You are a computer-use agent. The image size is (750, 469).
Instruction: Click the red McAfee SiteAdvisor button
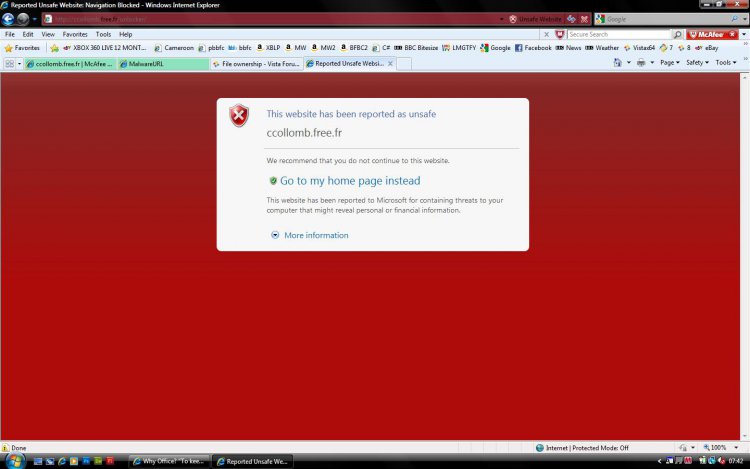click(x=712, y=34)
